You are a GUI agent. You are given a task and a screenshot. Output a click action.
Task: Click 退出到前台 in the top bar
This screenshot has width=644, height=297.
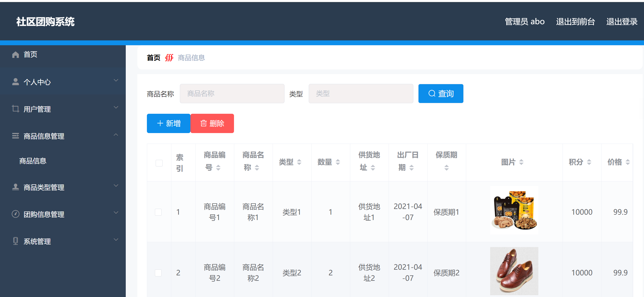pos(575,22)
